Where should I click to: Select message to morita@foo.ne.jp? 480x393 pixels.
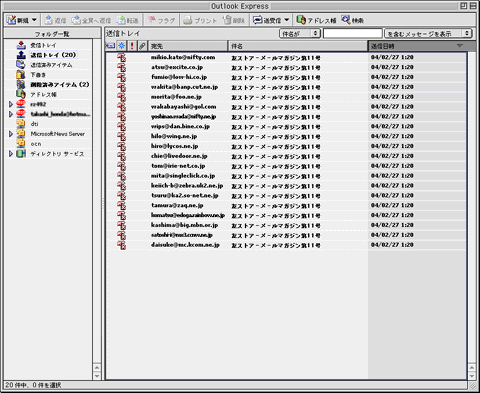point(286,97)
